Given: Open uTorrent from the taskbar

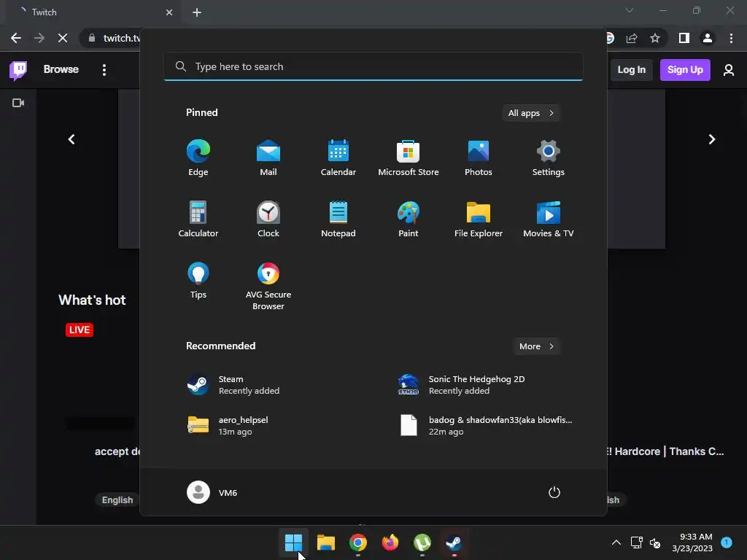Looking at the screenshot, I should pyautogui.click(x=422, y=542).
